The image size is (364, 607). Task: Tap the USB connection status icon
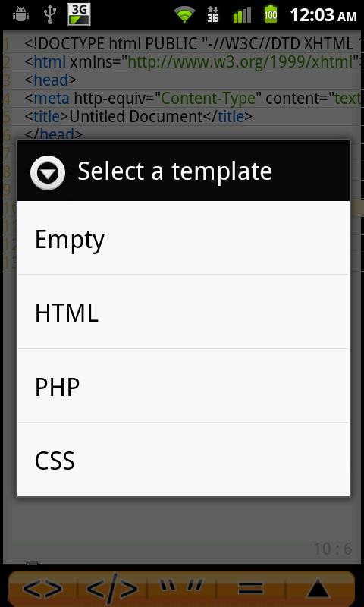pos(50,14)
